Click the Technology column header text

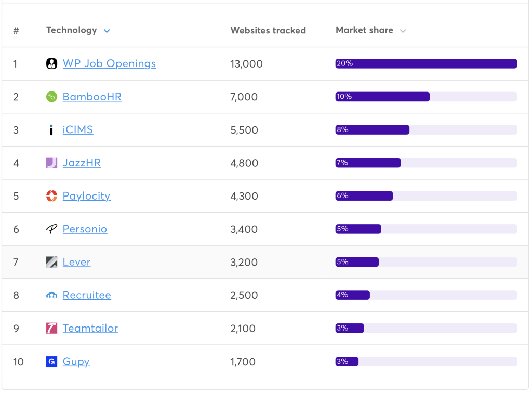point(72,30)
